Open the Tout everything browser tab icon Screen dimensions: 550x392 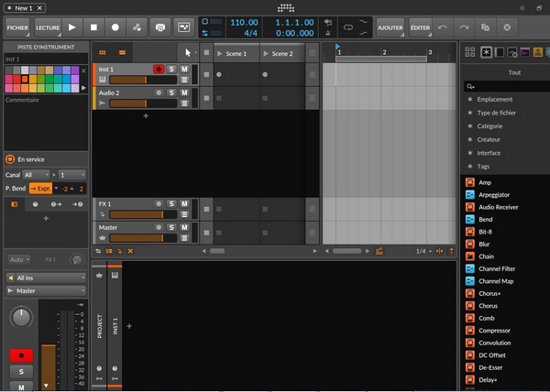[x=486, y=52]
